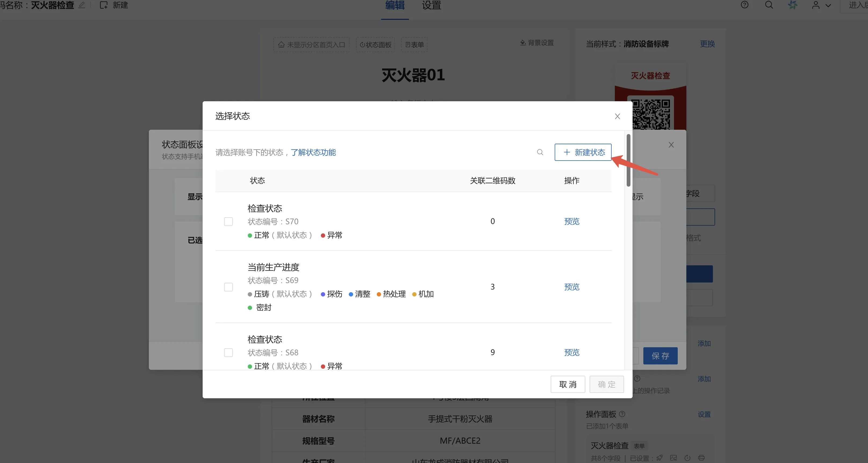Click the 表单 tag on the page

coord(414,45)
